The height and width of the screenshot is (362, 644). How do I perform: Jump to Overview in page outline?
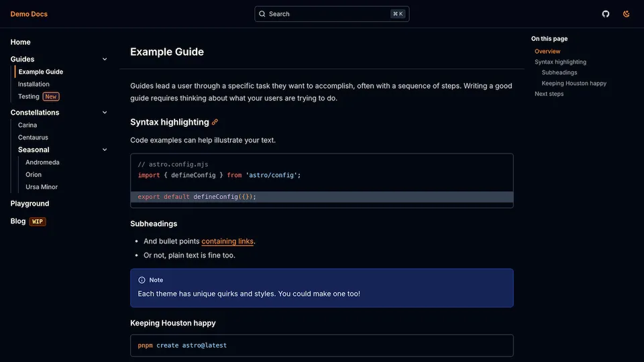click(x=547, y=52)
